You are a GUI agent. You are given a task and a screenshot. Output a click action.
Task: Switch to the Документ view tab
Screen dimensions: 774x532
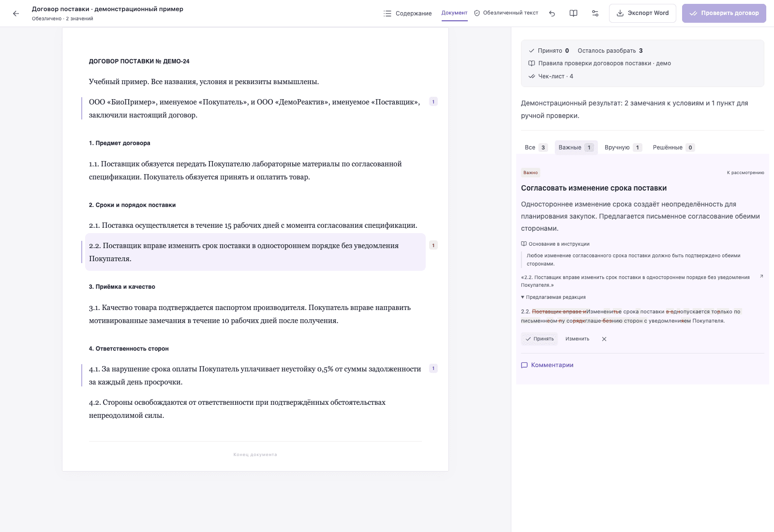(x=454, y=13)
